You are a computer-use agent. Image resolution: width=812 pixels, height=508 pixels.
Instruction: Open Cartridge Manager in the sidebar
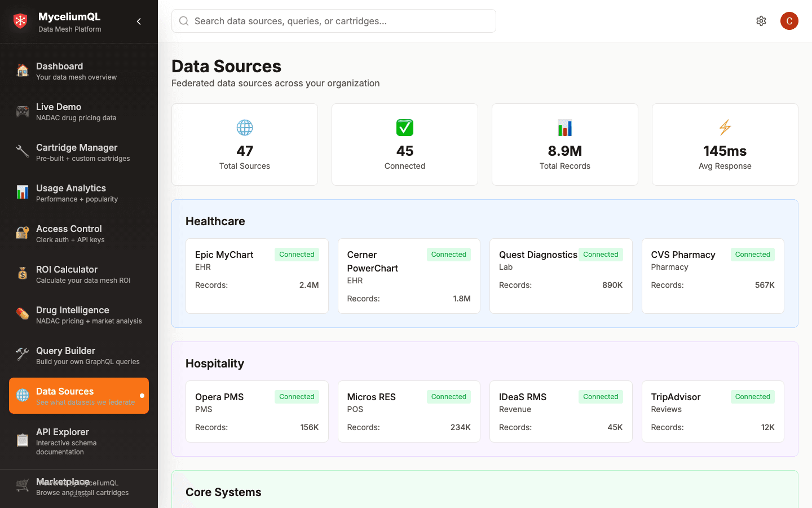coord(79,152)
